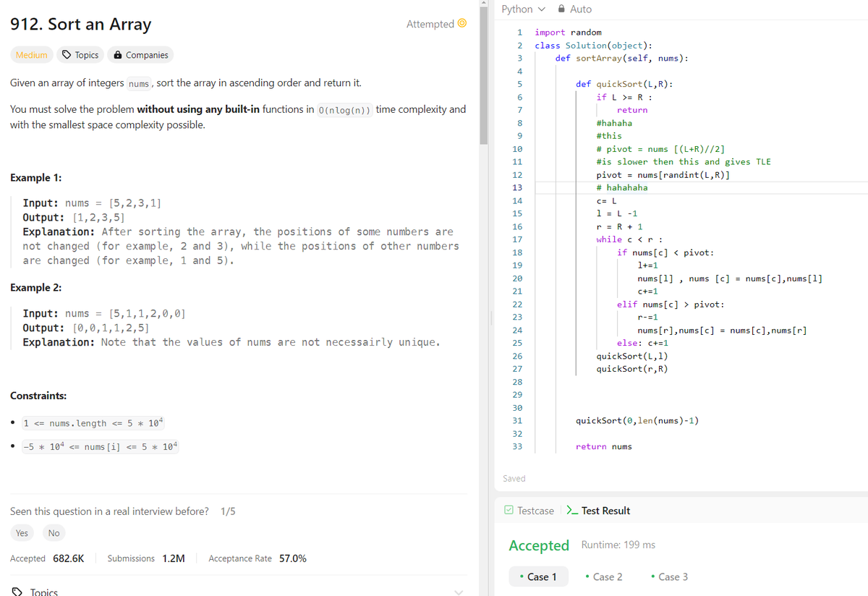The width and height of the screenshot is (868, 596).
Task: Select the Case 3 tab
Action: [x=669, y=576]
